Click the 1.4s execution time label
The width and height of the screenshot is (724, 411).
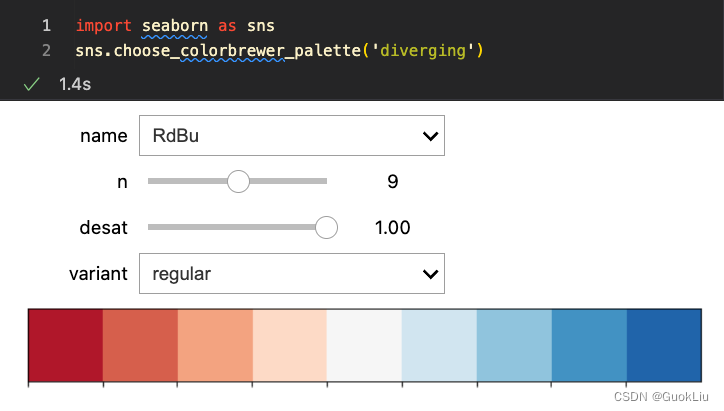point(75,85)
